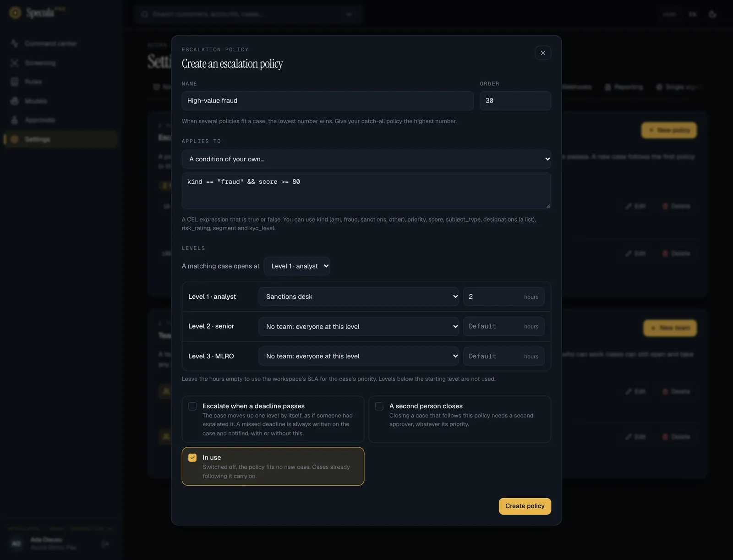Click the Create policy button
This screenshot has height=560, width=733.
click(525, 506)
